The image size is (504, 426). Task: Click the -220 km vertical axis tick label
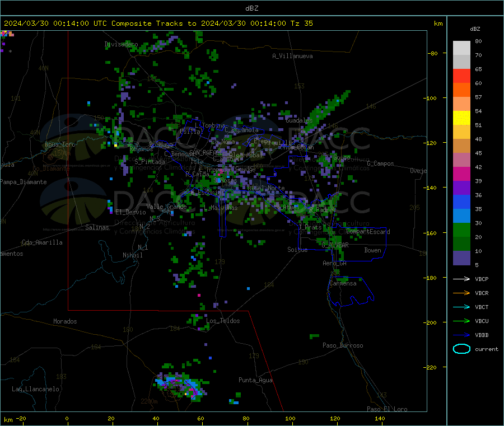[431, 368]
